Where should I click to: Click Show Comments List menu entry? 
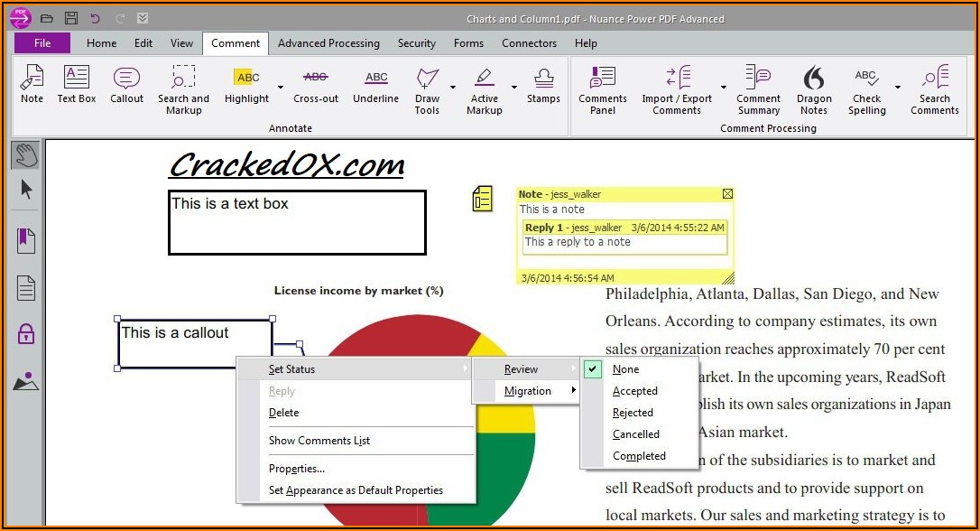319,441
